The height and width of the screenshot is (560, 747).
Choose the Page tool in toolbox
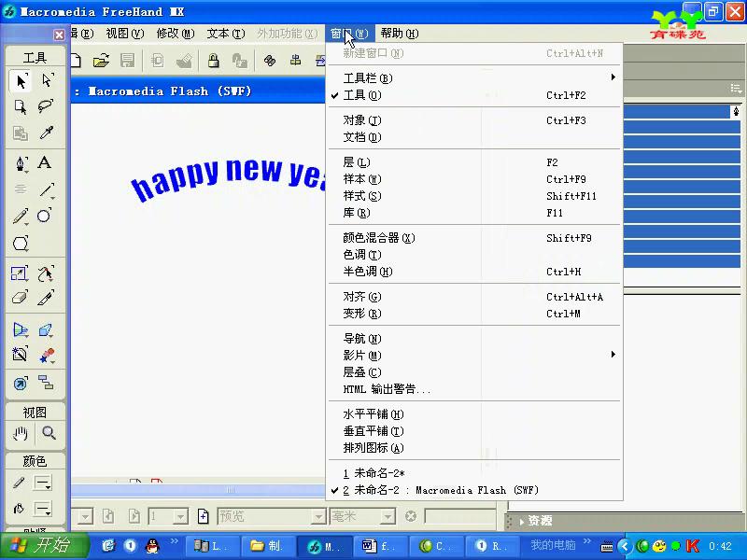[21, 106]
